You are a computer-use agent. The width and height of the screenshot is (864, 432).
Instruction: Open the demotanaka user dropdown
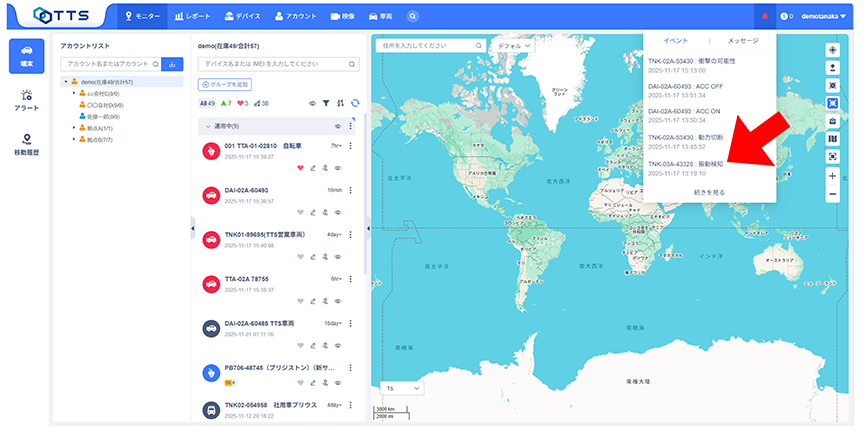(x=820, y=16)
